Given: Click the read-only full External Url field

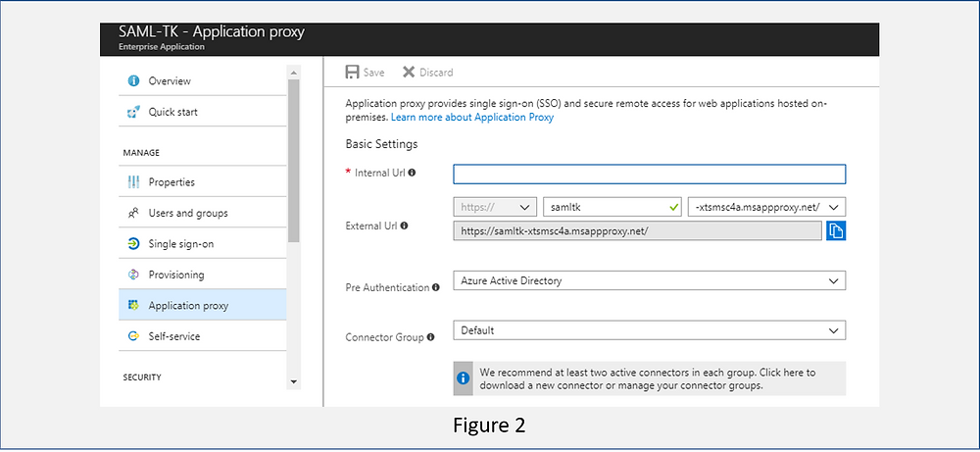Looking at the screenshot, I should click(x=638, y=230).
